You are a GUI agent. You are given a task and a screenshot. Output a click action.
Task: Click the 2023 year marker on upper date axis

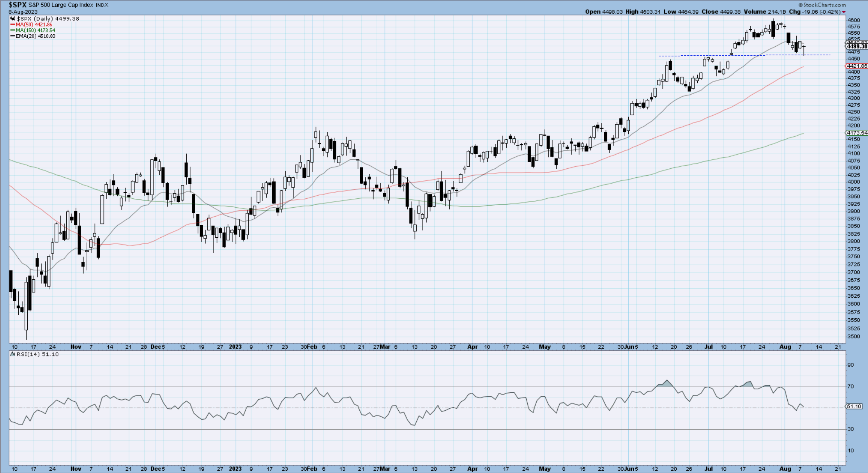pos(235,347)
